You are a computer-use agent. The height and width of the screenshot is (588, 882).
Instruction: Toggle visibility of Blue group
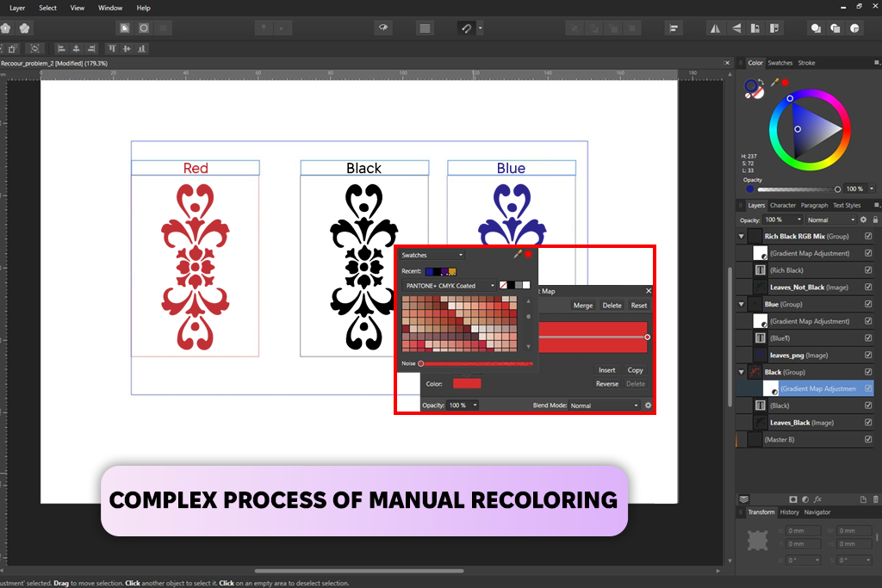pos(868,304)
